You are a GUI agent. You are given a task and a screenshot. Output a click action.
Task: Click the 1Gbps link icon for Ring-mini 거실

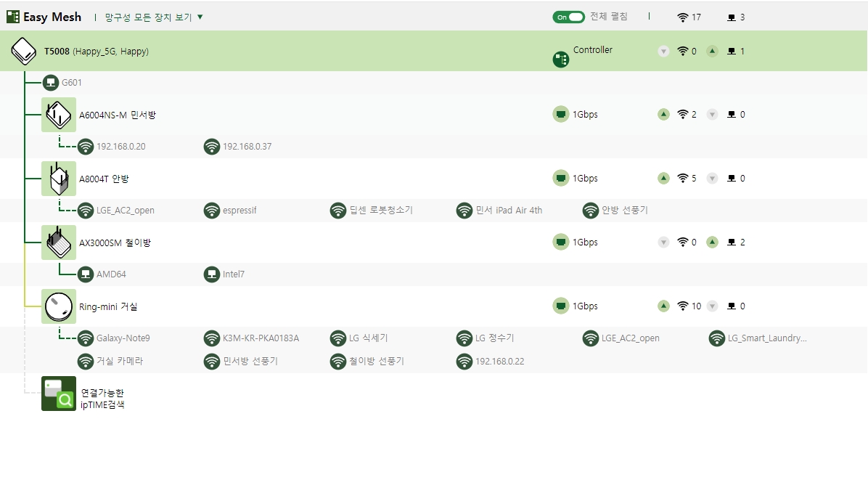pyautogui.click(x=561, y=306)
